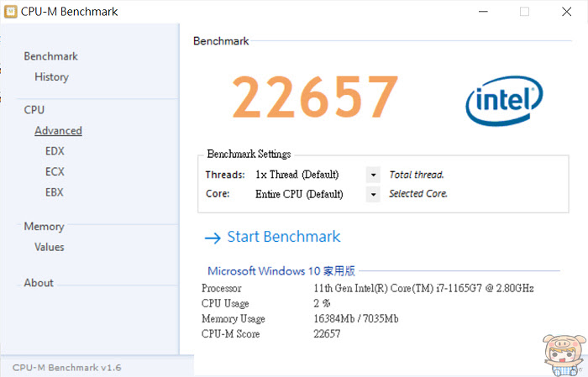The width and height of the screenshot is (588, 377).
Task: Minimize the CPU-M Benchmark window
Action: (483, 12)
